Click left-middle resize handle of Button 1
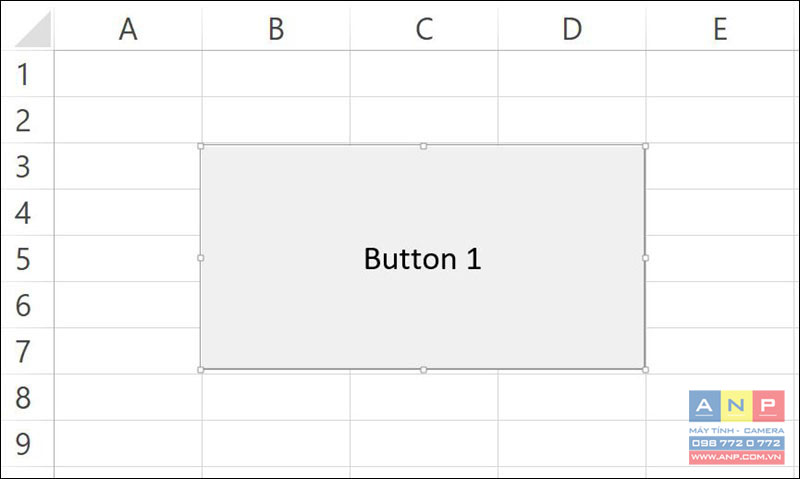The height and width of the screenshot is (479, 800). tap(201, 258)
